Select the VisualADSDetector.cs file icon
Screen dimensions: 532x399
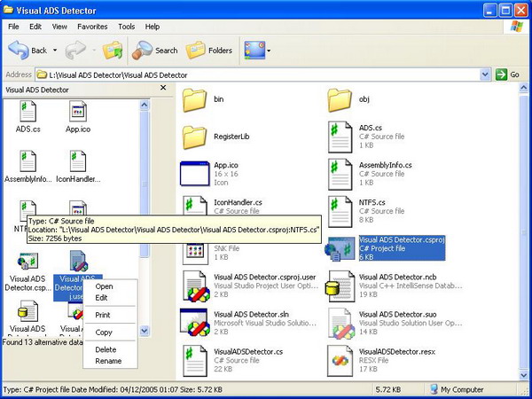195,361
